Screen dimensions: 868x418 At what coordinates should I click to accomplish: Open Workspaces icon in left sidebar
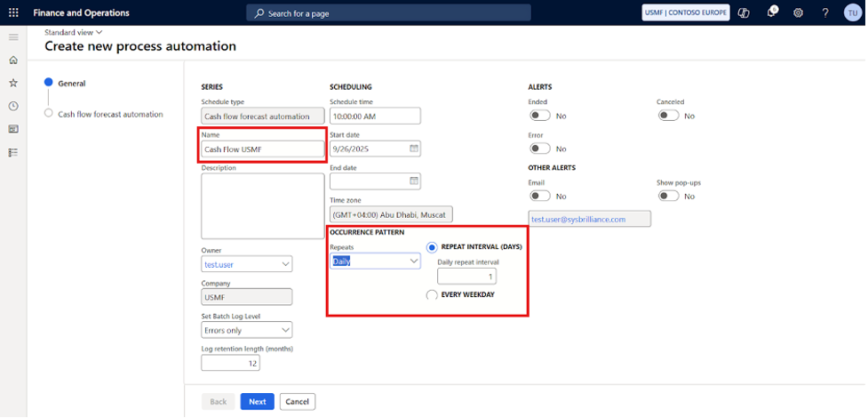pyautogui.click(x=13, y=129)
